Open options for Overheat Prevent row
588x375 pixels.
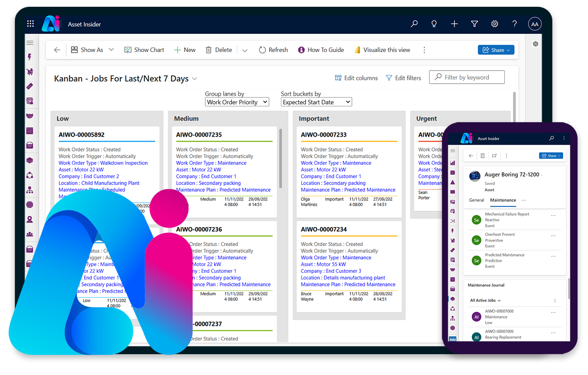(x=553, y=236)
